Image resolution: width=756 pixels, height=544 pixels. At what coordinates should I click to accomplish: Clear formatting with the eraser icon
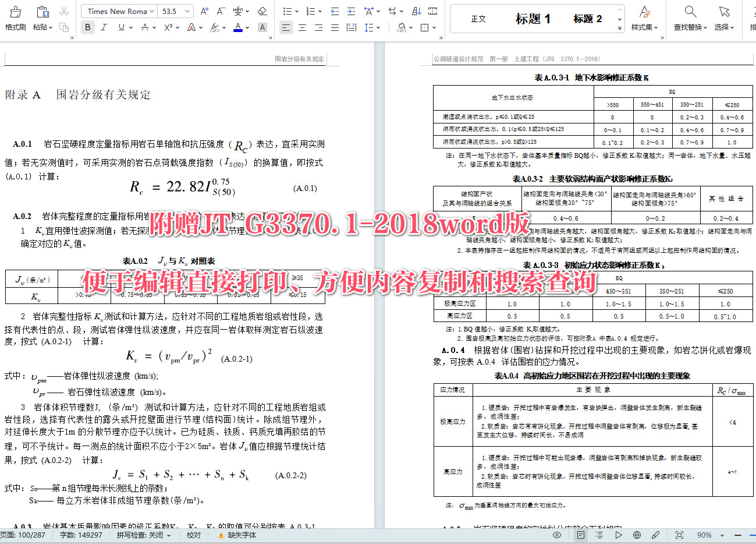click(262, 10)
